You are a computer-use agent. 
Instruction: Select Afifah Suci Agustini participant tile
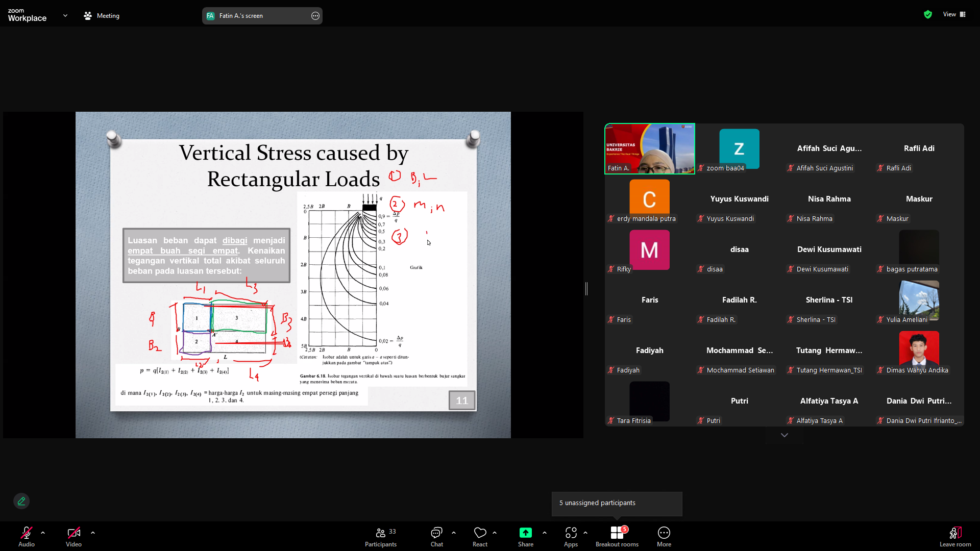829,148
